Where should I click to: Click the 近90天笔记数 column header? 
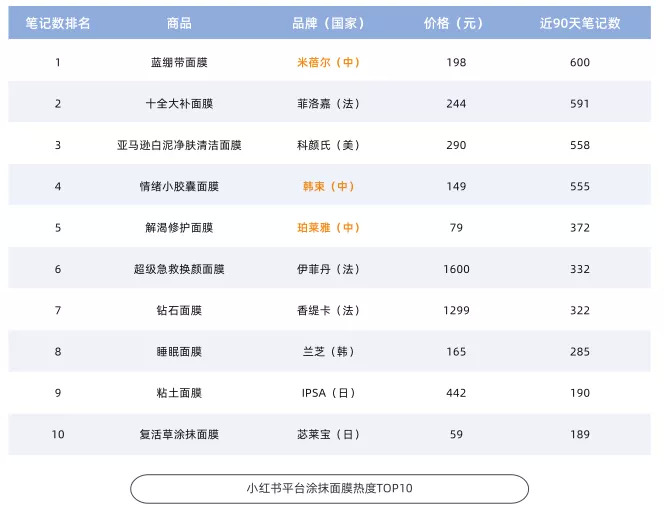pyautogui.click(x=579, y=23)
